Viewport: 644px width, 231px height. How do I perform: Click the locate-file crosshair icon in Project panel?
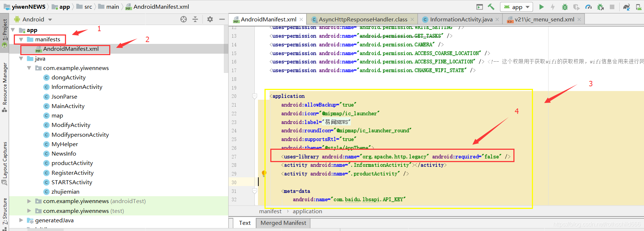pos(184,20)
